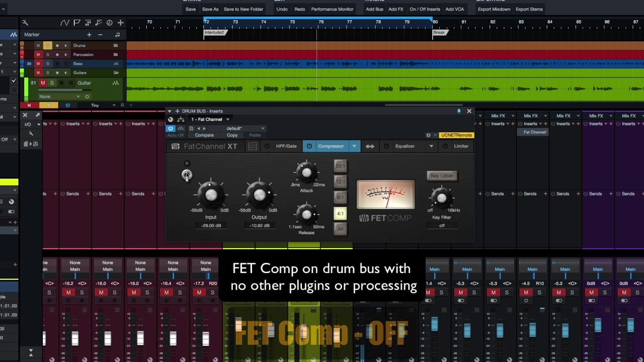Remove marker with the Marker minus icon
Viewport: 644px width, 362px height.
click(100, 35)
